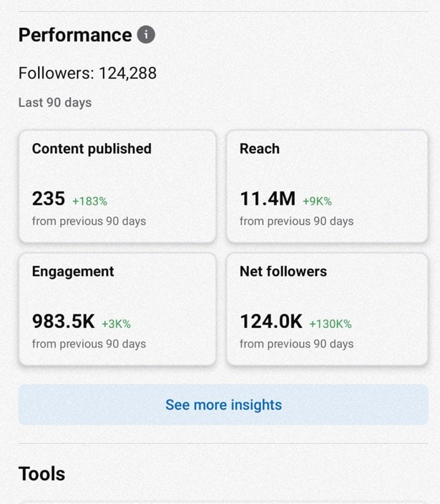Click the +130K% net followers change

click(331, 324)
